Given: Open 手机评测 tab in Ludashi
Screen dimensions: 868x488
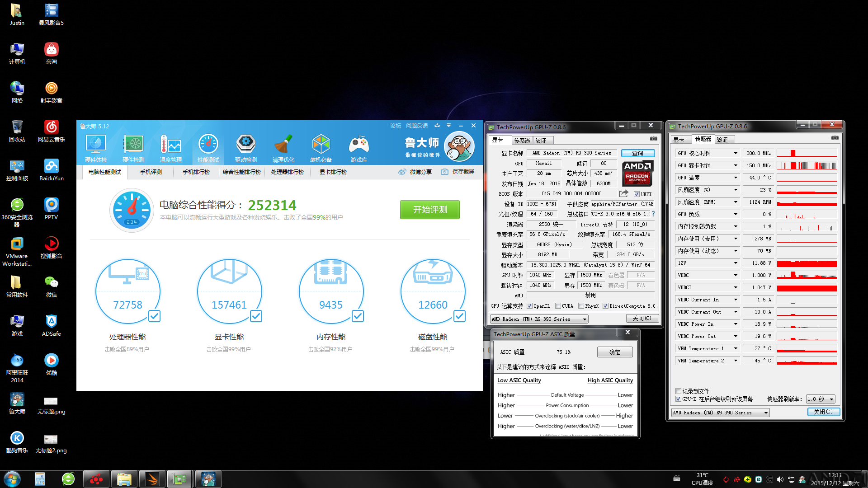Looking at the screenshot, I should 151,172.
